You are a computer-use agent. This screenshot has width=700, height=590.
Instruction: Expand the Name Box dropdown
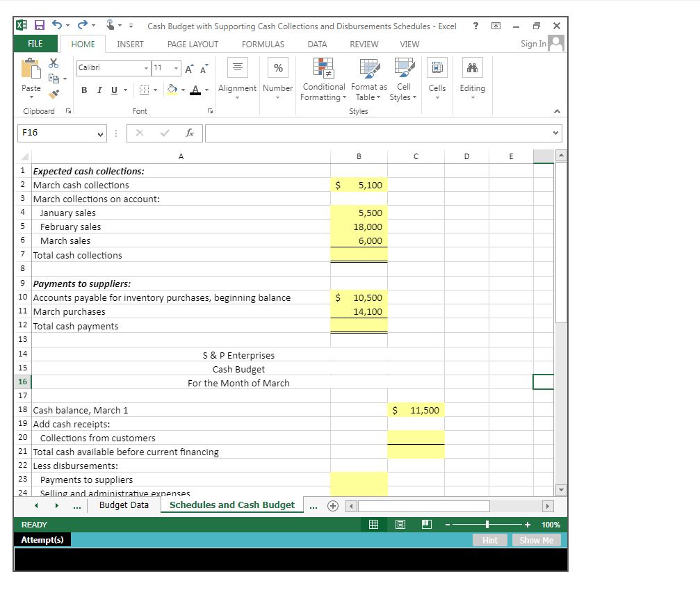click(100, 134)
